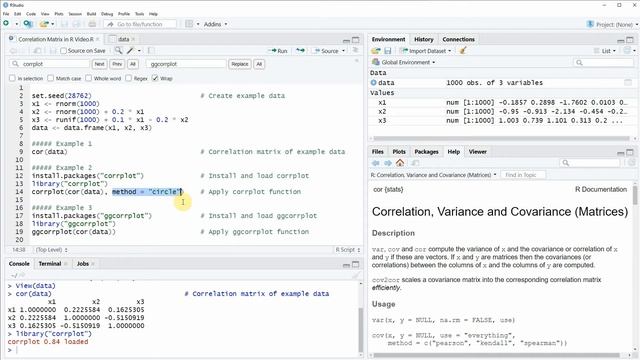
Task: Click the document outline icon in editor
Action: (355, 50)
